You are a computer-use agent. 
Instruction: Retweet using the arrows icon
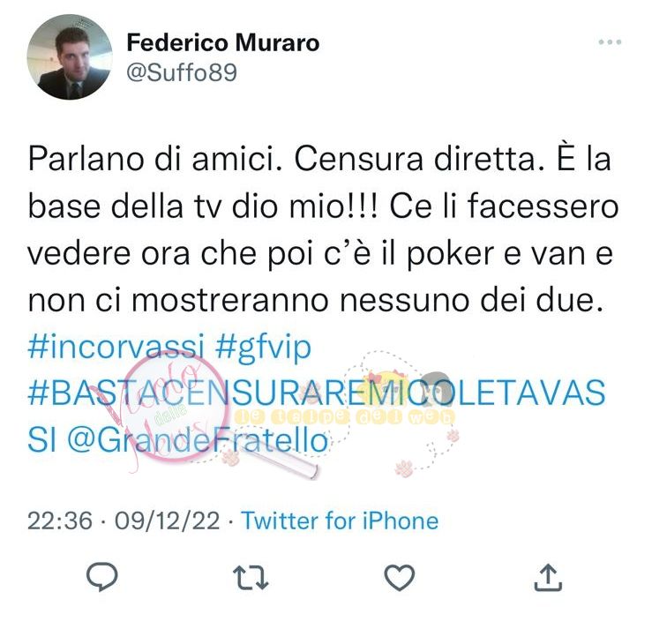pyautogui.click(x=251, y=578)
